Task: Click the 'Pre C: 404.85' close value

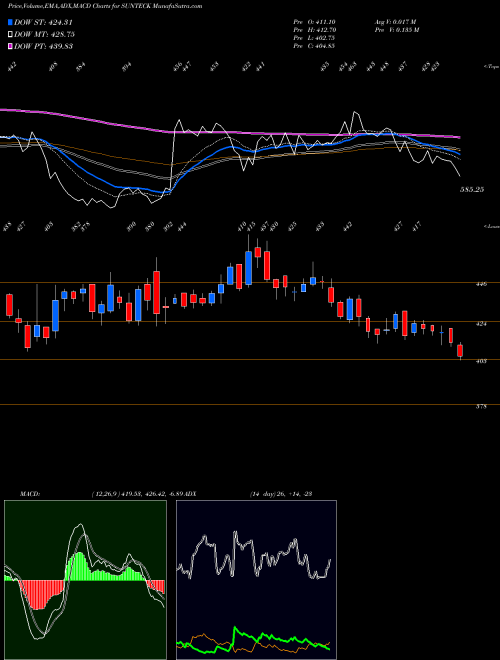Action: [314, 46]
